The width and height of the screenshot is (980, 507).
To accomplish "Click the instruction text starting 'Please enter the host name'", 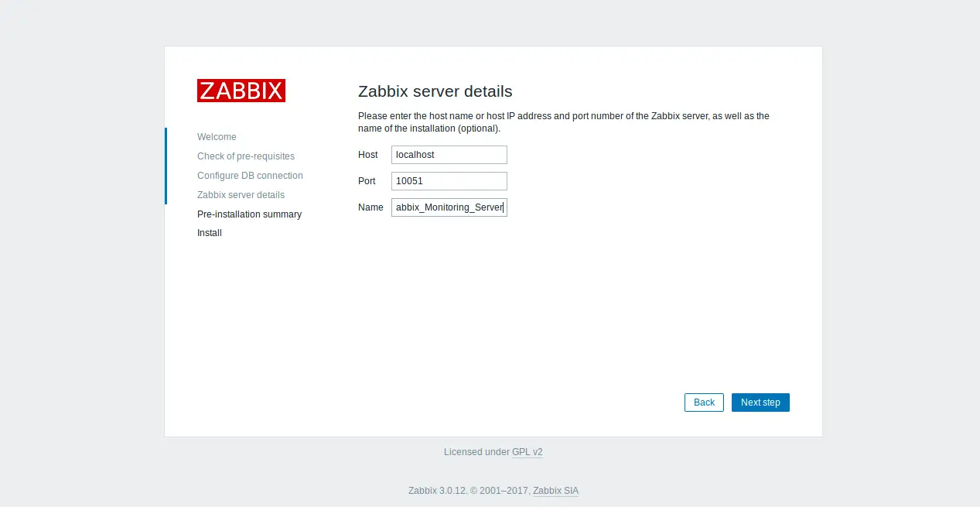I will [564, 122].
